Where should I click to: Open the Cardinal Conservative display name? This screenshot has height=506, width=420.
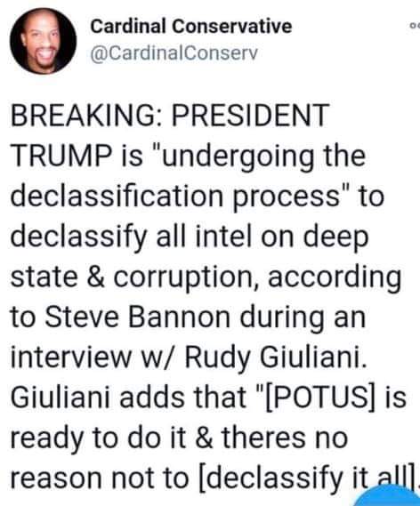point(191,26)
